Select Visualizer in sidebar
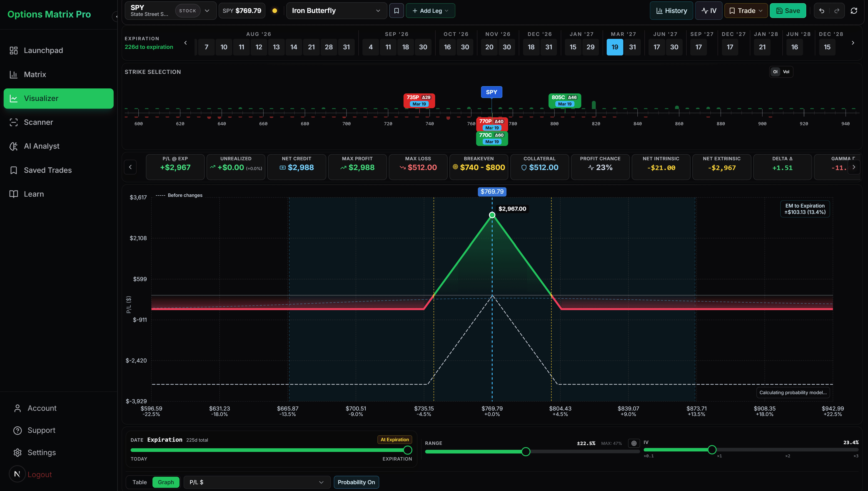Viewport: 868px width, 491px height. click(58, 98)
